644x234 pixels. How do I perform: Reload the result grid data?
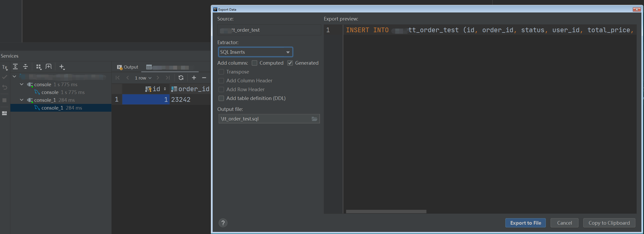(x=181, y=78)
